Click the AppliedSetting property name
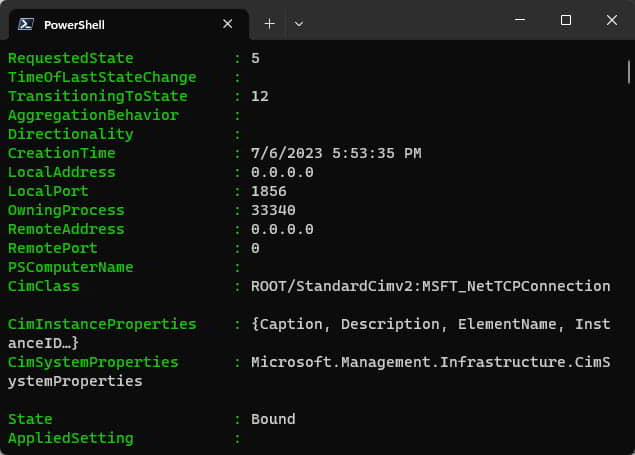The image size is (635, 455). pyautogui.click(x=71, y=438)
